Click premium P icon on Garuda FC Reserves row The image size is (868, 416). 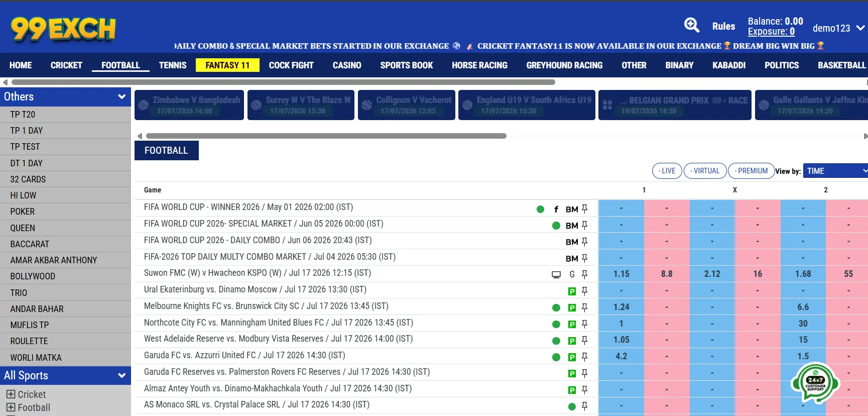(572, 373)
